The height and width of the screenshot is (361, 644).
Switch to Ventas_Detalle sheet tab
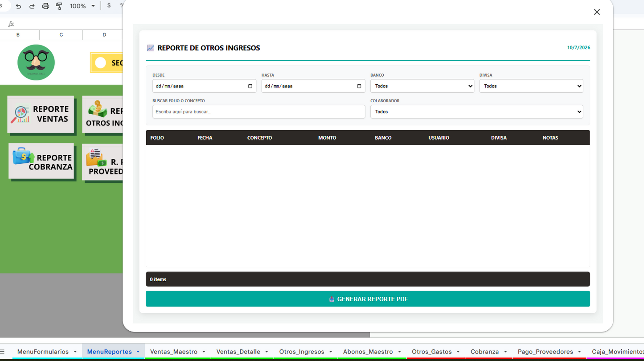point(238,352)
